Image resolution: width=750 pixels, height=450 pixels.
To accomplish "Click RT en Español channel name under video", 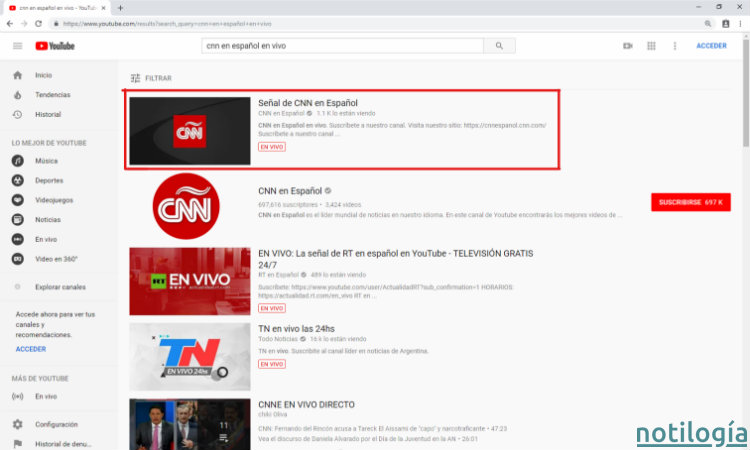I will tap(278, 275).
